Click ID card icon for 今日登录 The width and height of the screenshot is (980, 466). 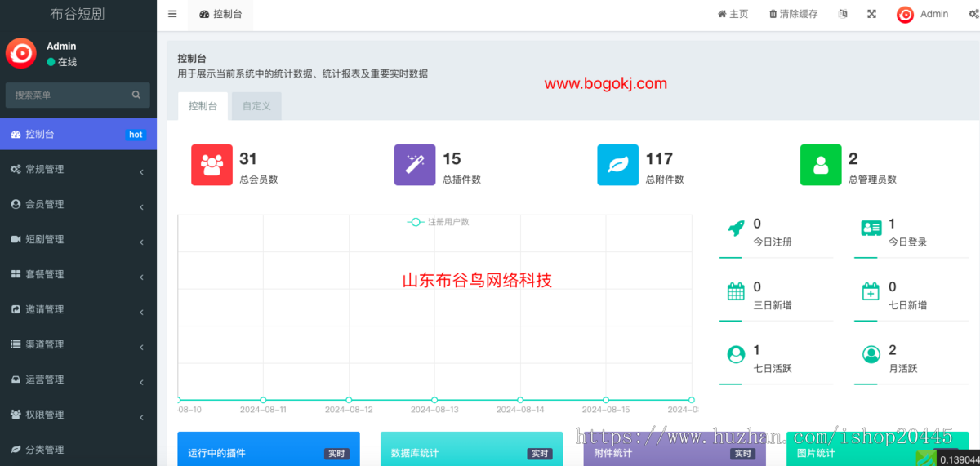[x=871, y=229]
